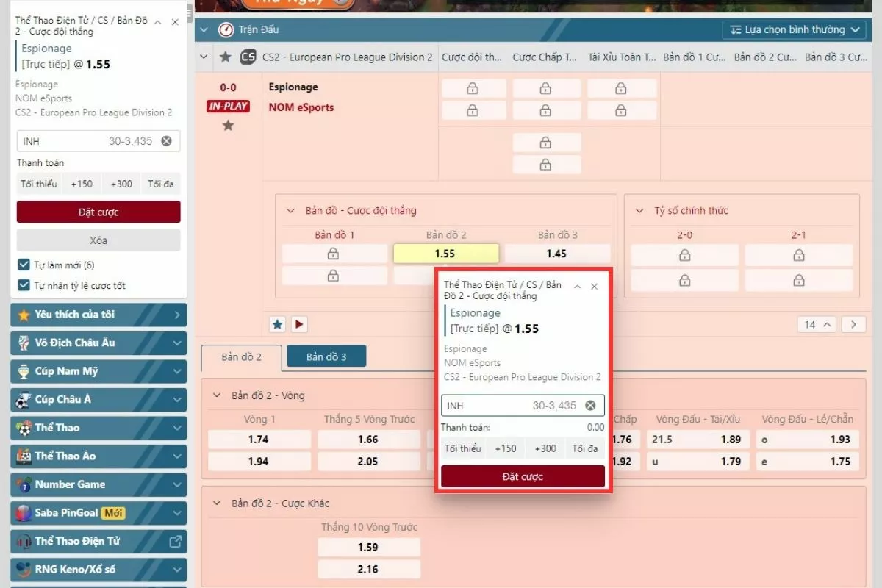Screen dimensions: 882x588
Task: Select Tối thiểu in left bet slip
Action: [x=39, y=184]
